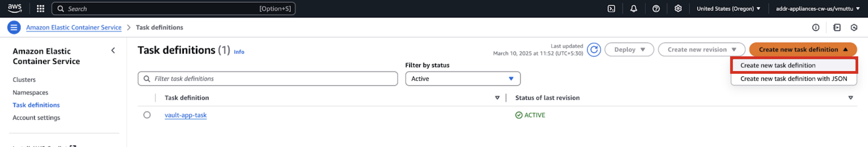Open the addr-appliances-cw-us/vmuttu account menu
The image size is (868, 147).
coord(818,9)
